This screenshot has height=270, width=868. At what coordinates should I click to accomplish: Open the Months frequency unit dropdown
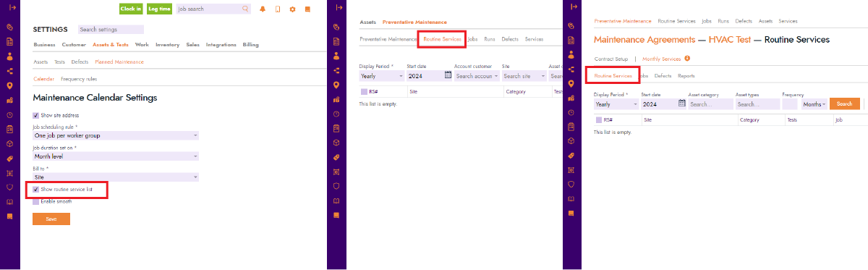point(814,104)
